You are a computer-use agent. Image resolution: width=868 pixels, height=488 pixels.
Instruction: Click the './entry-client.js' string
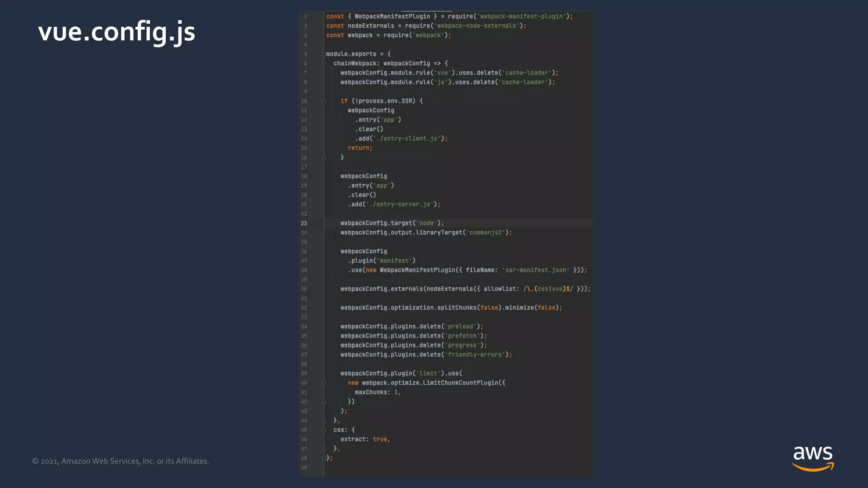(x=408, y=139)
